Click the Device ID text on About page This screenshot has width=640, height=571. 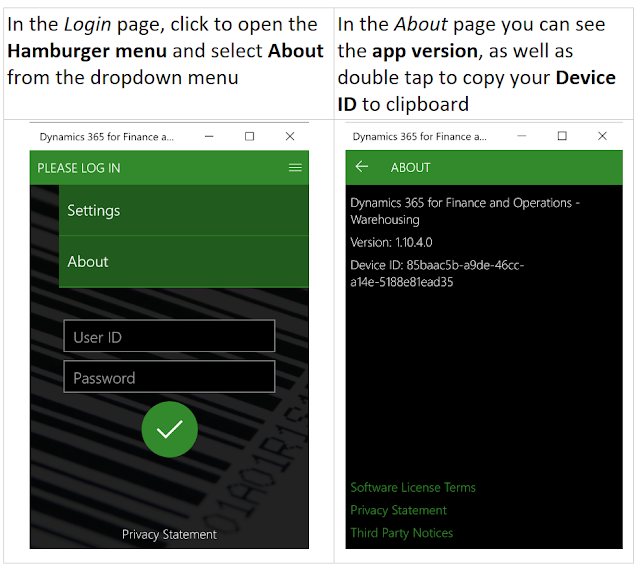(437, 273)
